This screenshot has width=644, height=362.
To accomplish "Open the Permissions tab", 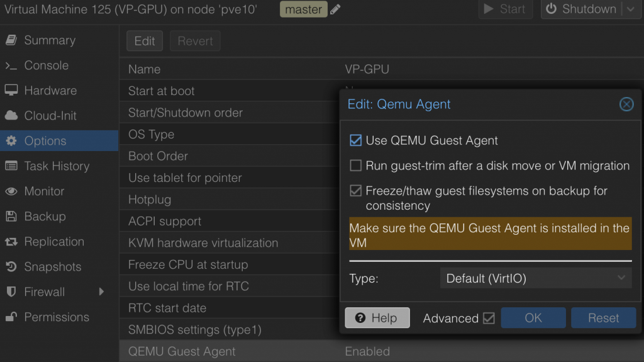I will pyautogui.click(x=59, y=317).
